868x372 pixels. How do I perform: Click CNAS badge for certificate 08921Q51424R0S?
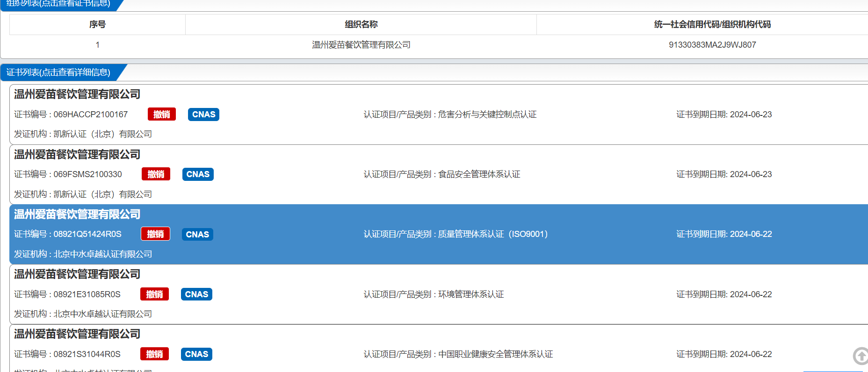click(197, 234)
